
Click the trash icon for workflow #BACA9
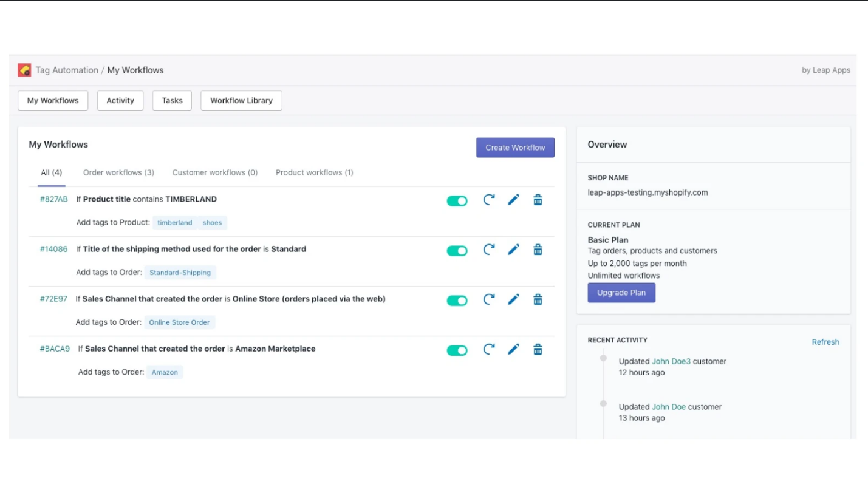(538, 349)
